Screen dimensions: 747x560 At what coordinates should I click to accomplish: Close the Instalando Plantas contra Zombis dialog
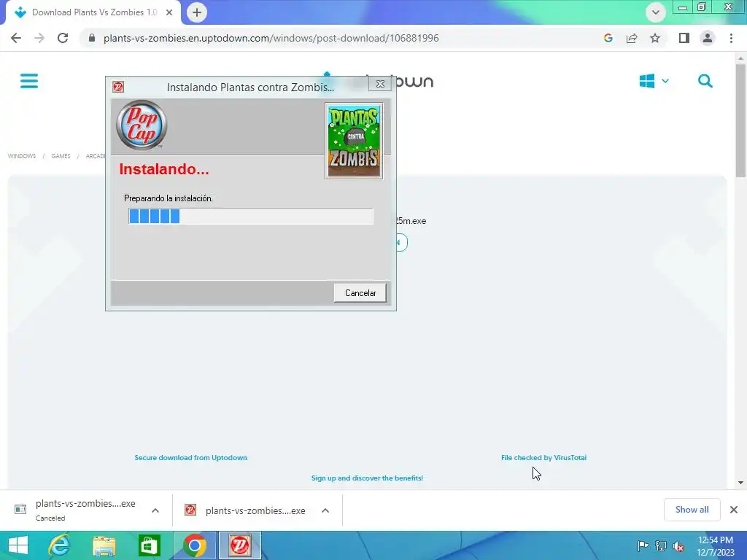tap(380, 84)
